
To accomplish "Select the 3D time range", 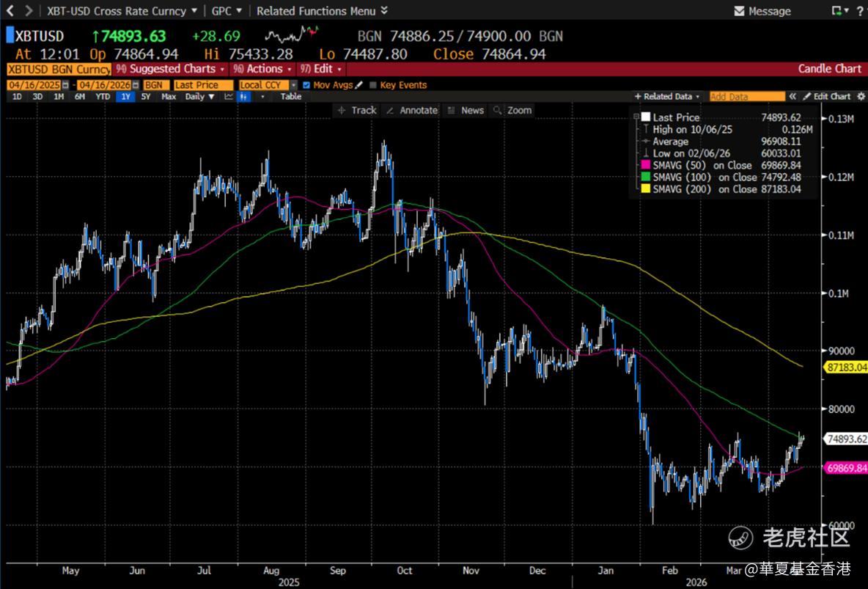I will (x=37, y=96).
